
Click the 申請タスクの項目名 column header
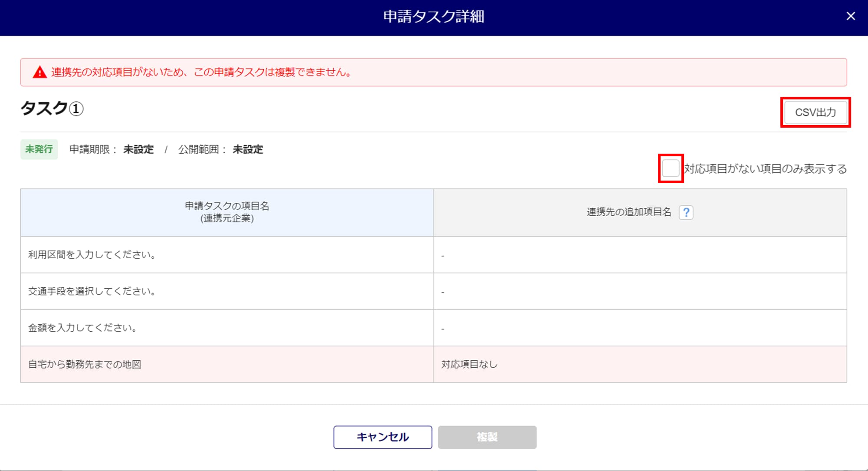227,212
